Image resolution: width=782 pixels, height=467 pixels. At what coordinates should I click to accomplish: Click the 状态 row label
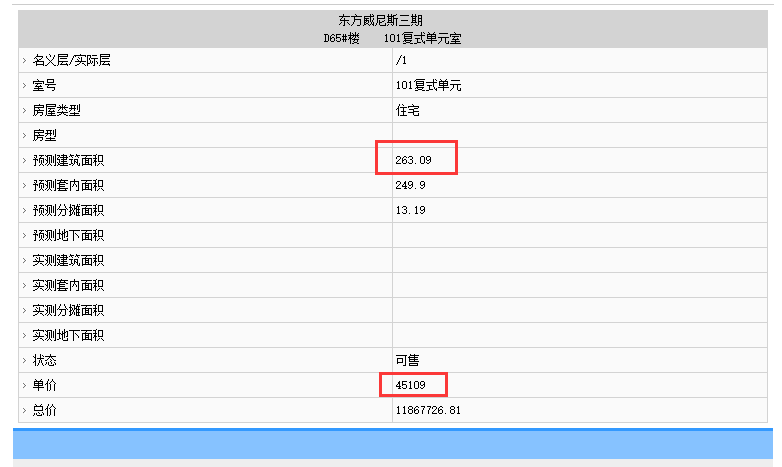pyautogui.click(x=44, y=360)
